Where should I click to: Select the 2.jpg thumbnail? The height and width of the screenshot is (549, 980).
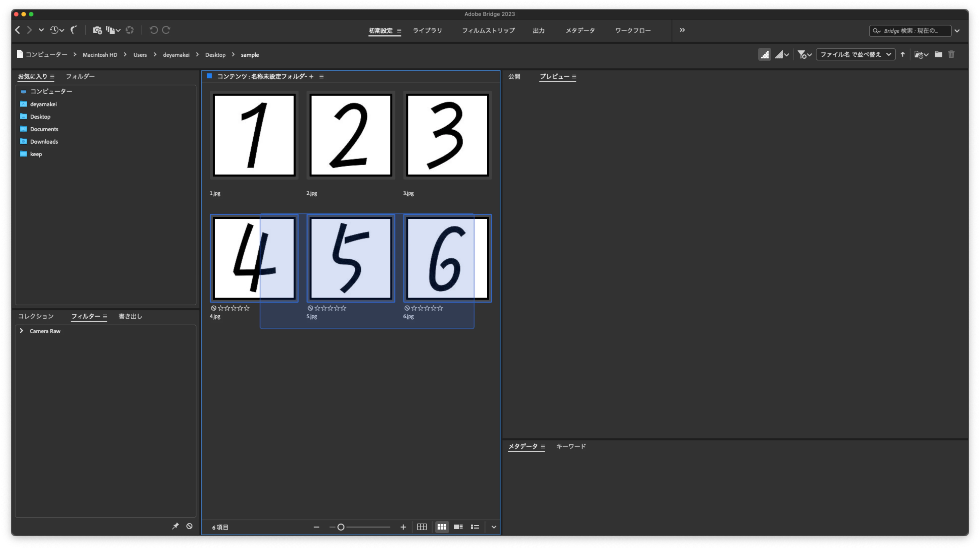tap(350, 135)
